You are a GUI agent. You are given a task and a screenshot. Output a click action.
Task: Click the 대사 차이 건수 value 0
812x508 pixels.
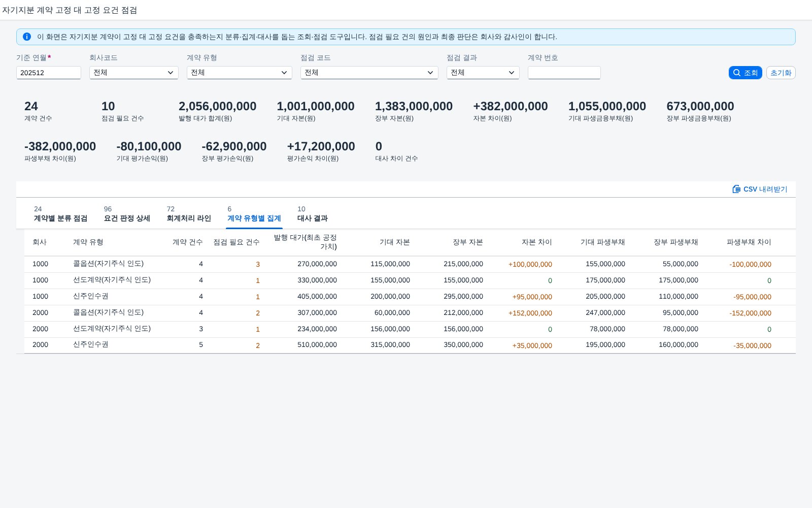379,146
